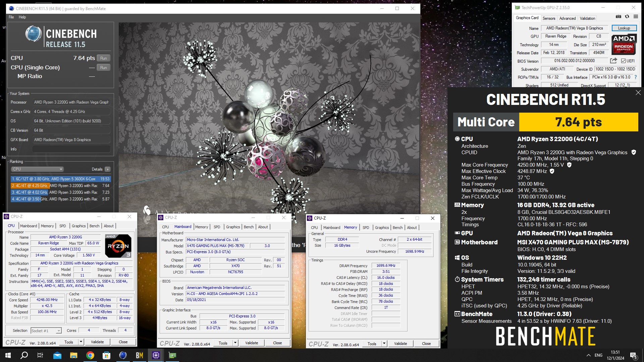Viewport: 644px width, 362px height.
Task: Switch to the Sensors tab in GPU-Z
Action: click(x=549, y=18)
